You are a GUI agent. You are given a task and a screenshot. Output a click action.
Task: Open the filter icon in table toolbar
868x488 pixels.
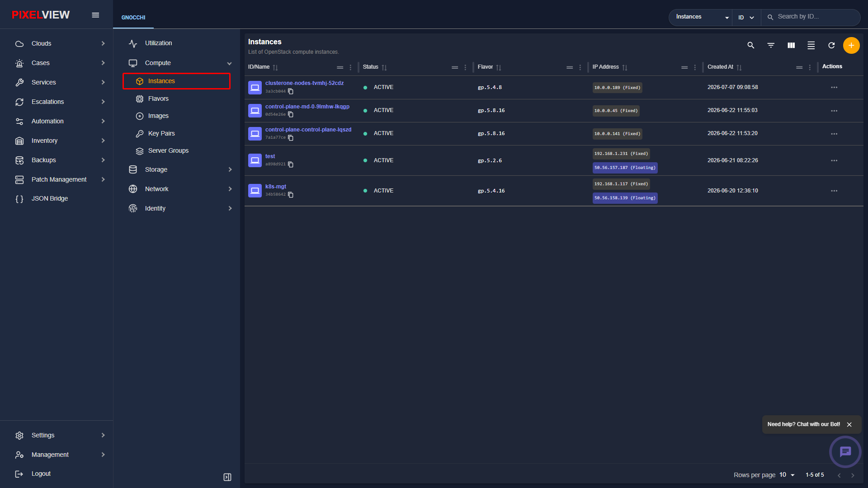(771, 46)
